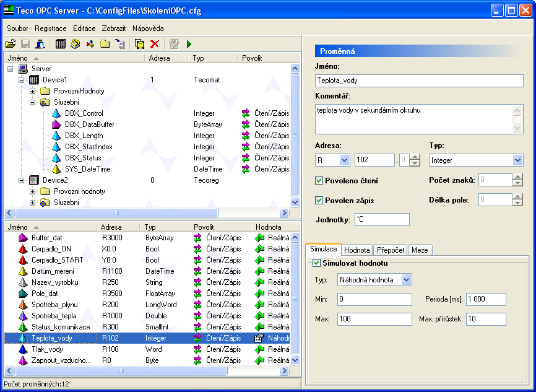Open the address register R dropdown
Screen dimensions: 536x392
tap(344, 160)
